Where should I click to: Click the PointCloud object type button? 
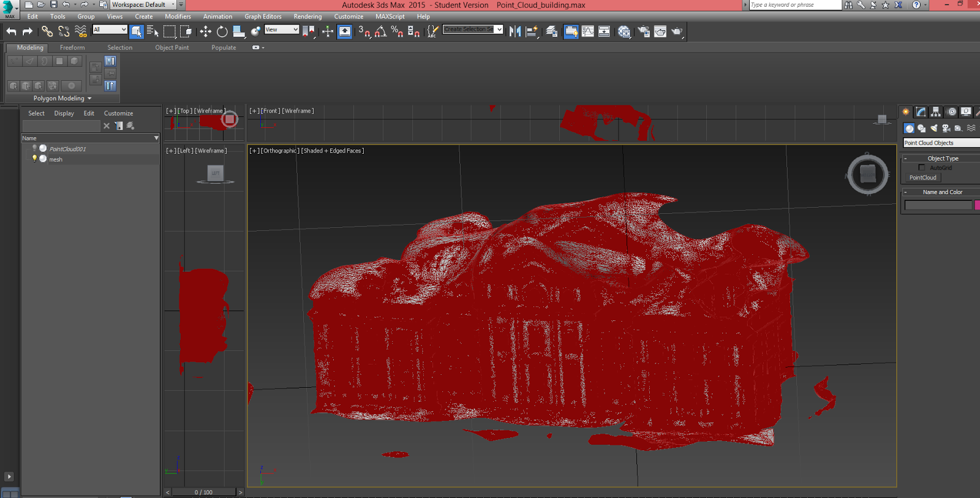click(x=922, y=178)
